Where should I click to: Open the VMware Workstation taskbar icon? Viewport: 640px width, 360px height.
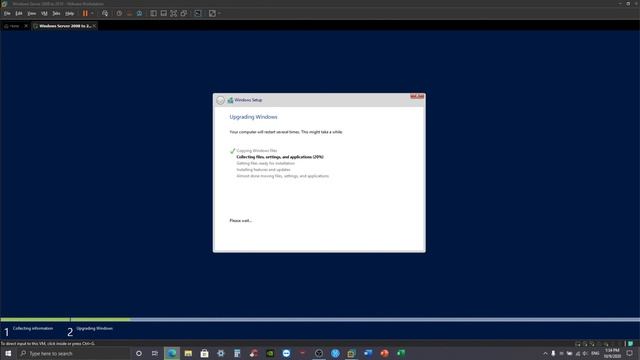[351, 353]
